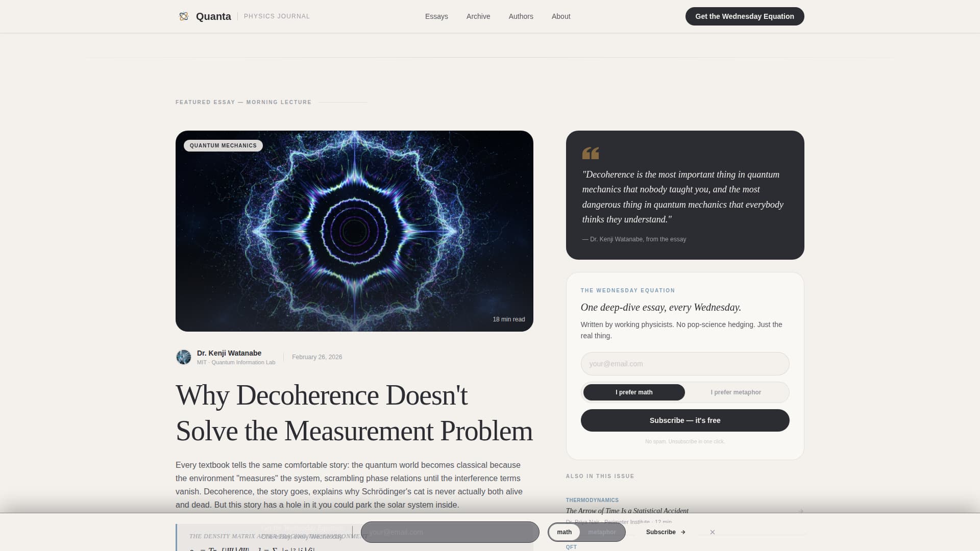The width and height of the screenshot is (980, 551).
Task: Click the decoherence pull-quote text
Action: (683, 197)
